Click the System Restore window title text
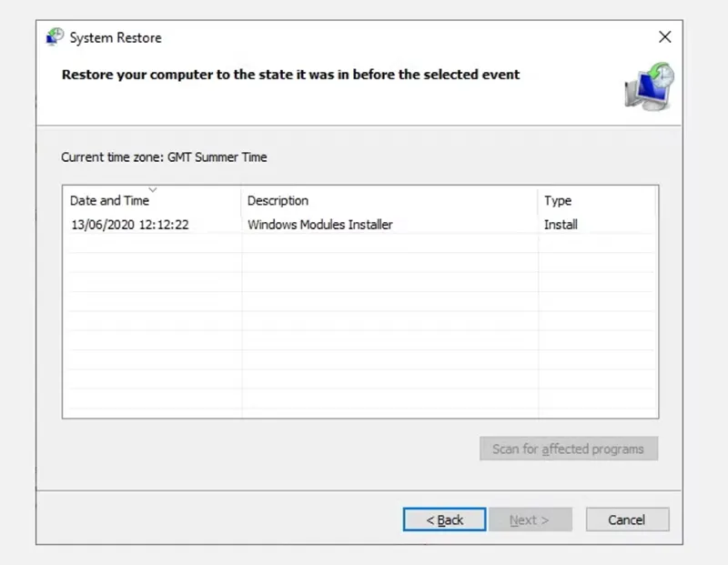 click(x=116, y=38)
